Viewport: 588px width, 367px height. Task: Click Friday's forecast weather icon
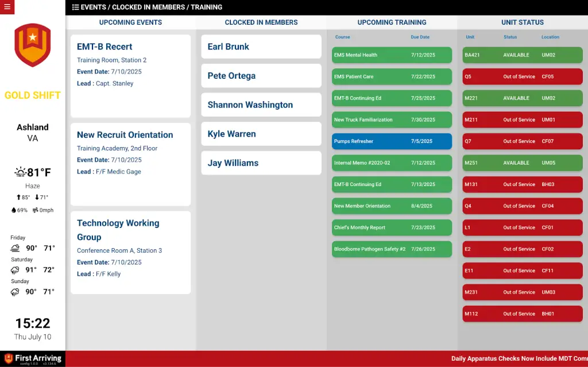click(x=15, y=248)
